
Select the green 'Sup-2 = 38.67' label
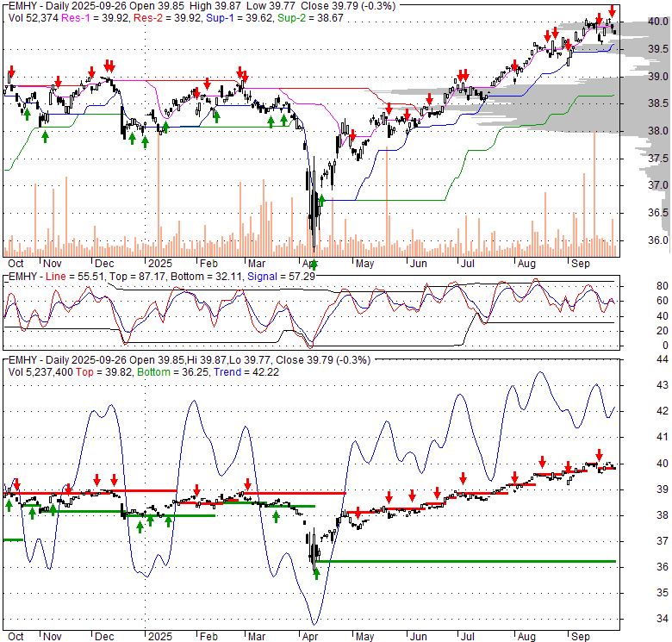coord(310,18)
